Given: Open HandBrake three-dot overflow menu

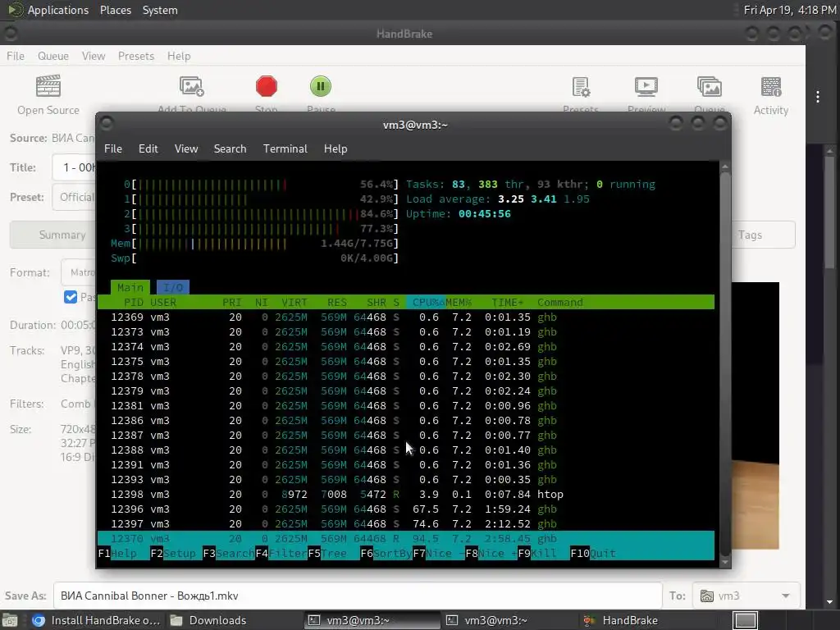Looking at the screenshot, I should pos(818,97).
